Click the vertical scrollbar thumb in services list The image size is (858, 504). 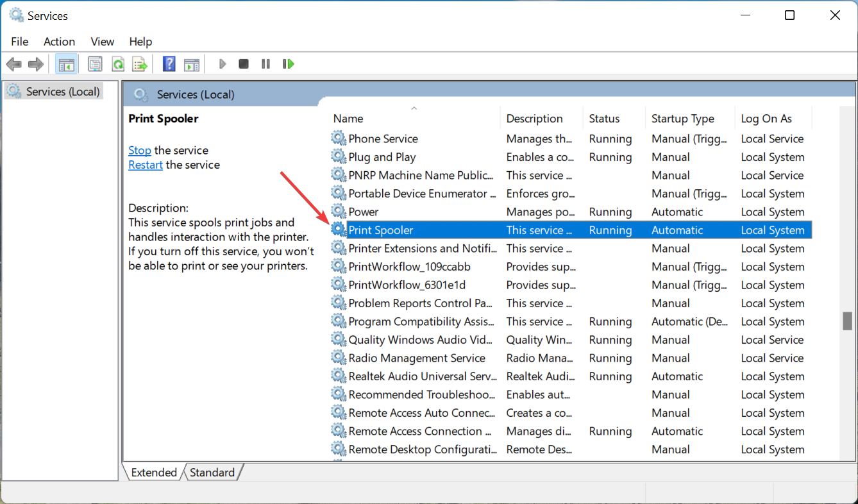847,321
